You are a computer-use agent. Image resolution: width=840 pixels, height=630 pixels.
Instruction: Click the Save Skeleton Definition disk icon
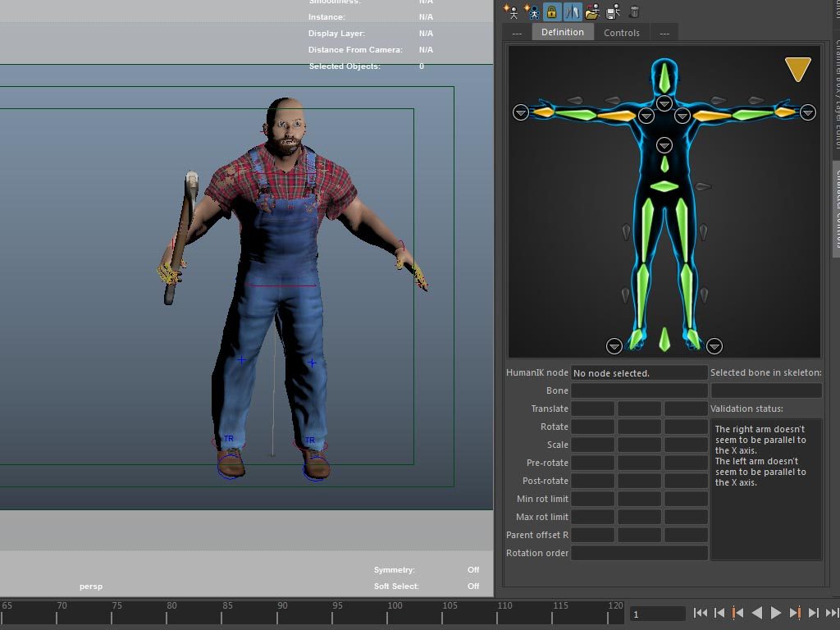tap(612, 11)
